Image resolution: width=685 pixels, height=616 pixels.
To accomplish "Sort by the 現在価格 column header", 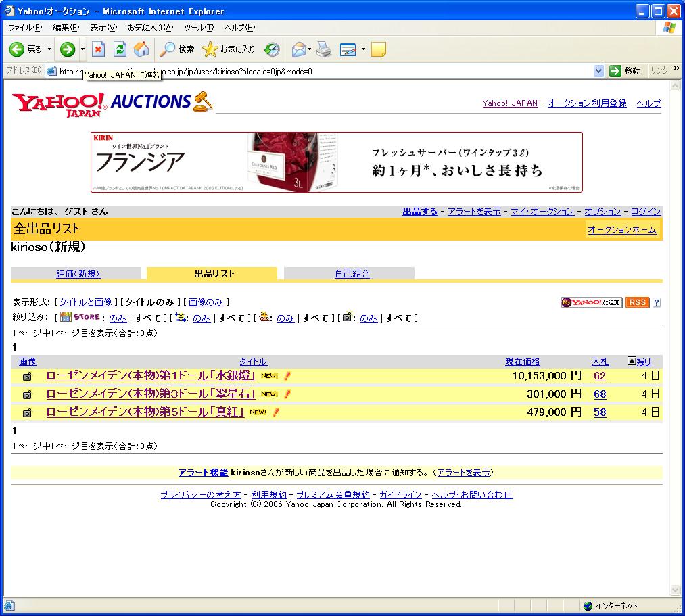I will (523, 362).
